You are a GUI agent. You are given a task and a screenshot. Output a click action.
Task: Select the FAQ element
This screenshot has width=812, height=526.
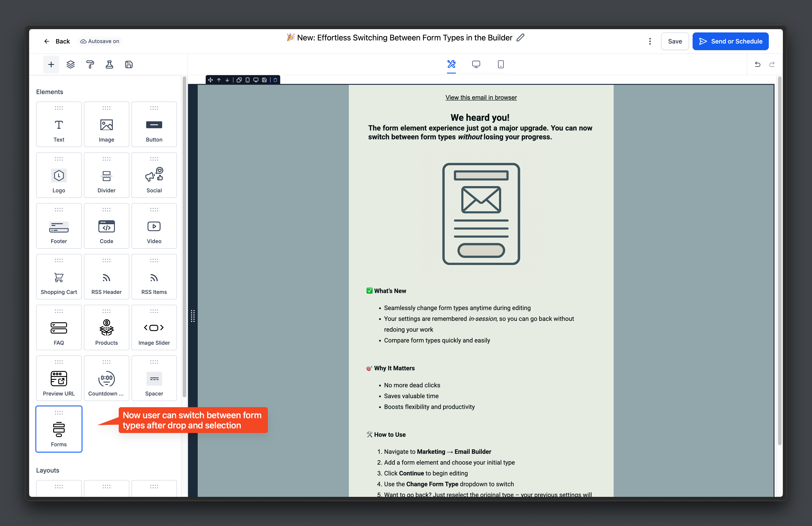[x=59, y=328]
